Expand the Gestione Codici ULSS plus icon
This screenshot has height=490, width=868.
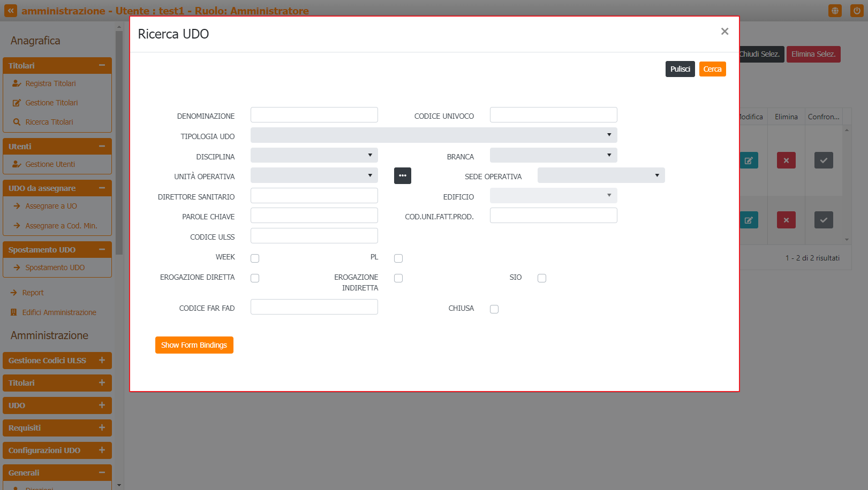click(x=102, y=361)
